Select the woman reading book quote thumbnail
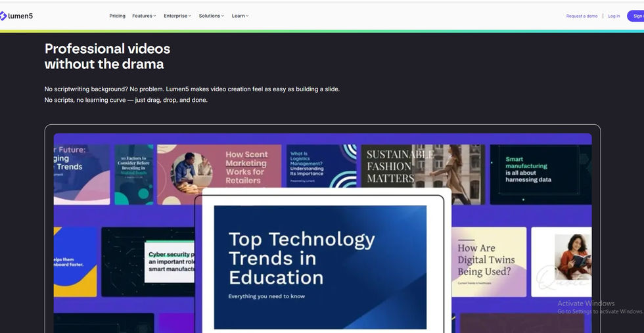 tap(561, 261)
